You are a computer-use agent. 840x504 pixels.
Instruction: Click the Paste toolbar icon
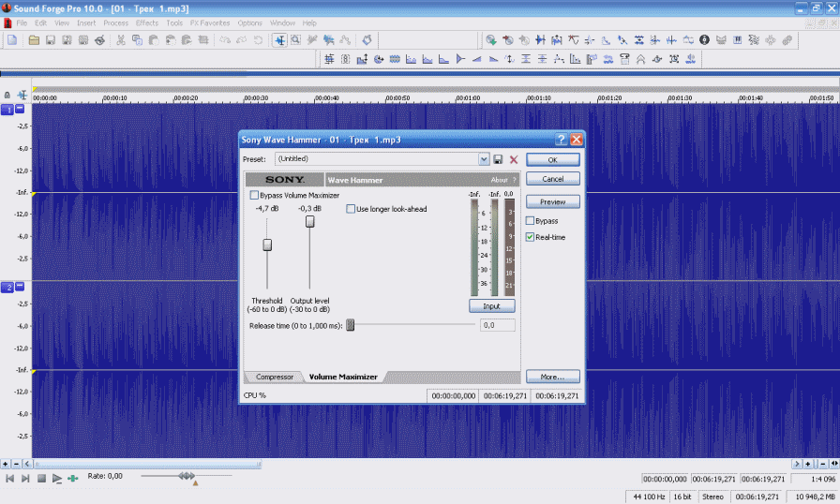pyautogui.click(x=154, y=40)
